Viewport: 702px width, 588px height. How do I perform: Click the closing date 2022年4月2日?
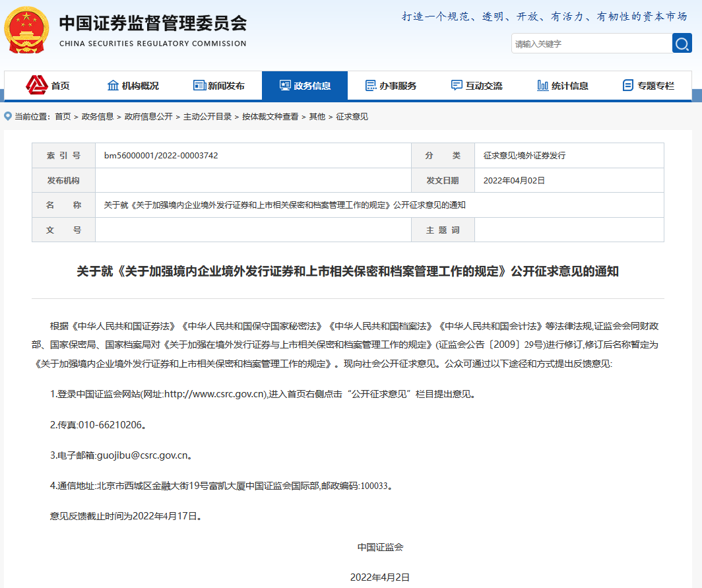[380, 577]
